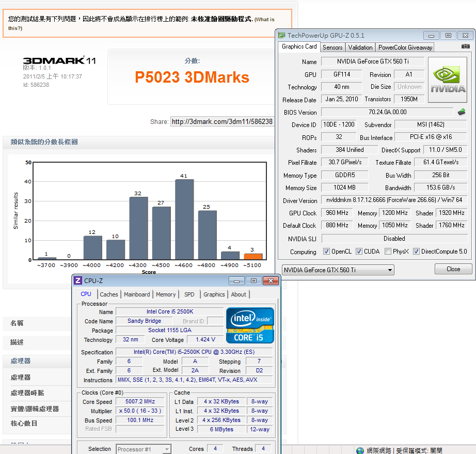Maximize the CPU-Z window

(254, 281)
